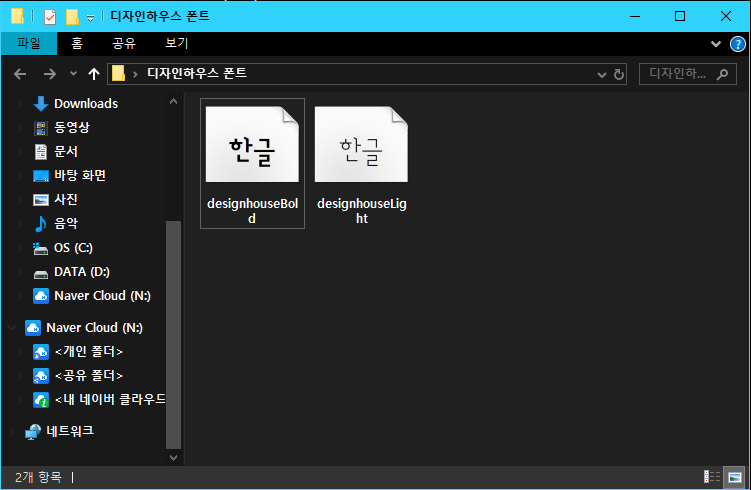
Task: Click 디자인하우스 폰트 in the address bar
Action: point(196,73)
